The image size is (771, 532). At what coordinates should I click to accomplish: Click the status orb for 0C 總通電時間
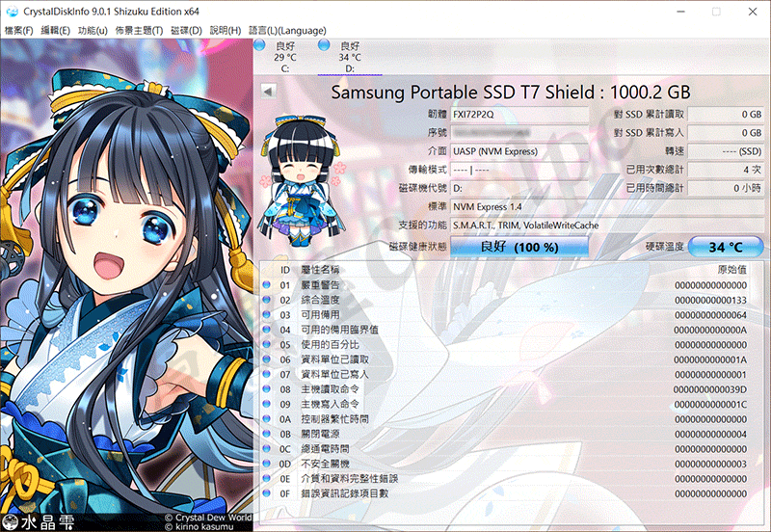click(x=267, y=448)
